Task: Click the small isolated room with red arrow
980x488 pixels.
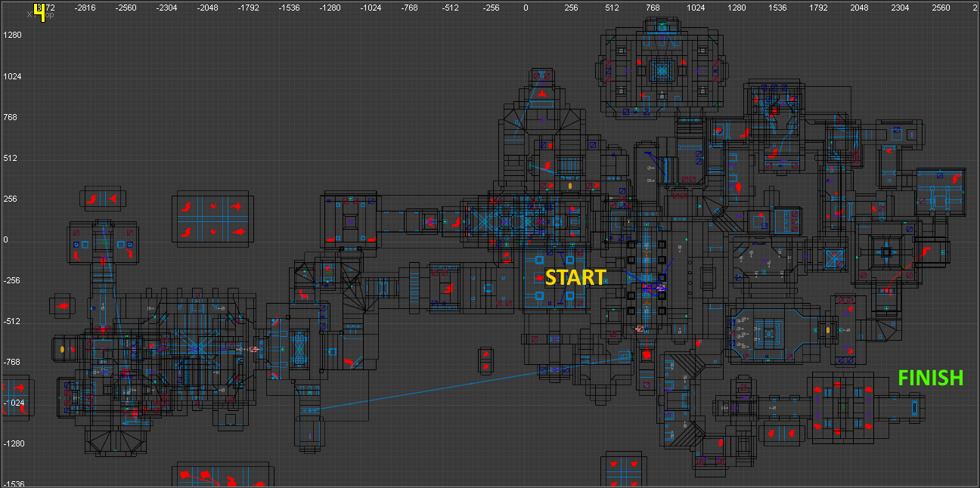Action: click(x=63, y=306)
